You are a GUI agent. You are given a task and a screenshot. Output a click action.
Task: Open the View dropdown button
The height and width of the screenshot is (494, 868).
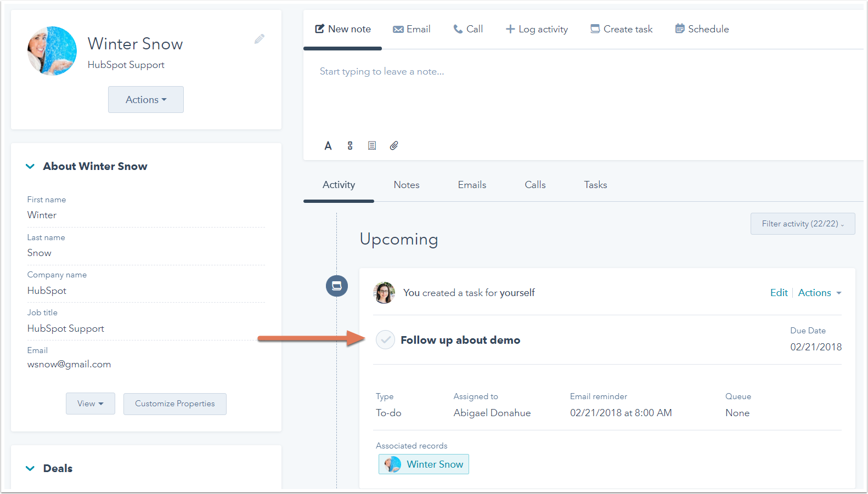point(91,404)
